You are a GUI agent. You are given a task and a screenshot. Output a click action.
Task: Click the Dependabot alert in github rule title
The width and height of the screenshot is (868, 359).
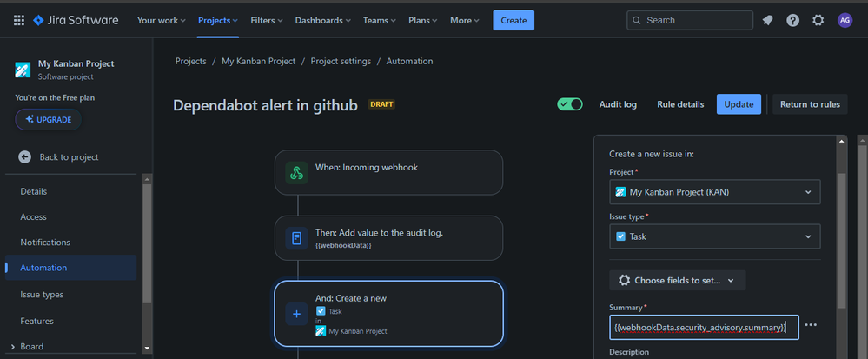[x=265, y=105]
